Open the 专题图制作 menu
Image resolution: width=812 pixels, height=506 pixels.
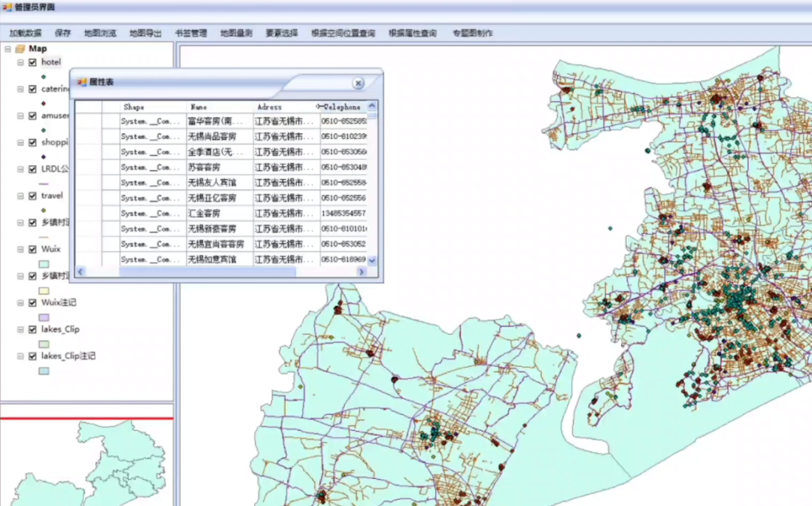(x=472, y=33)
